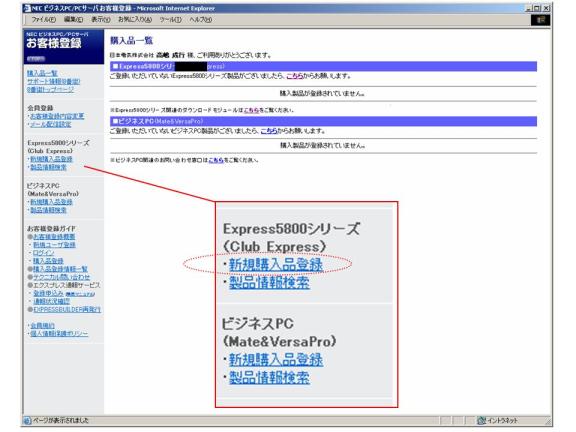The image size is (576, 432).
Task: Open the 新規ユーザ登録 guide link
Action: (x=54, y=245)
